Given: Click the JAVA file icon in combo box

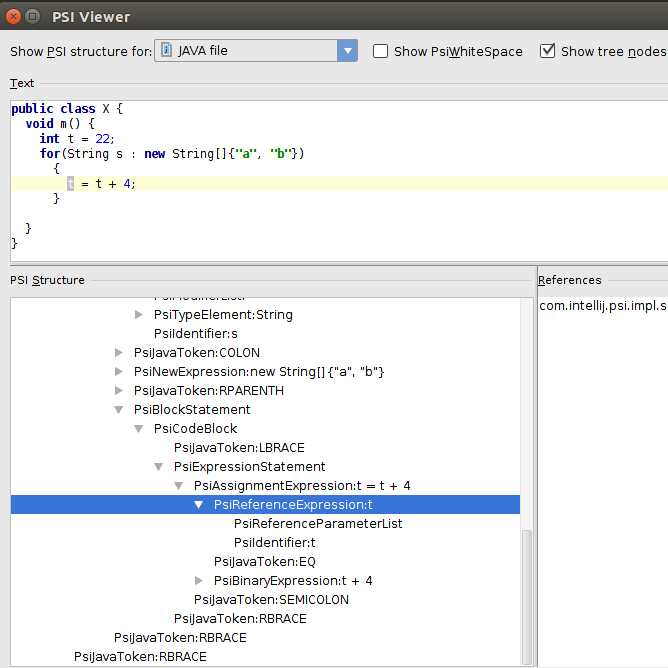Looking at the screenshot, I should pyautogui.click(x=167, y=50).
